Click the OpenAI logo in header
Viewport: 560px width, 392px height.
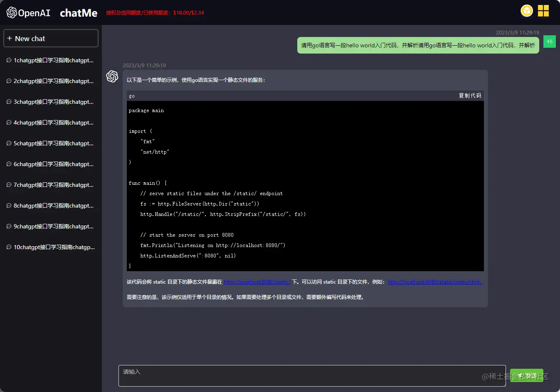click(28, 12)
